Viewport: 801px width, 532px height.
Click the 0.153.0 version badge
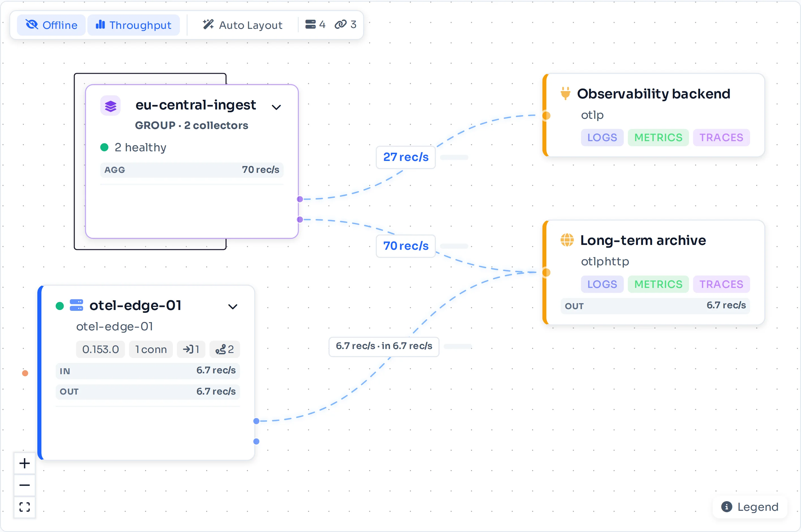100,349
